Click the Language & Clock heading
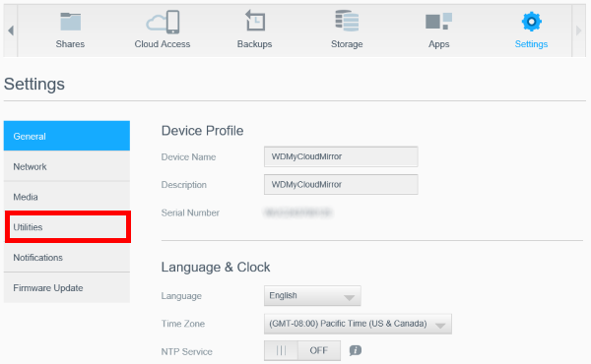 point(216,267)
